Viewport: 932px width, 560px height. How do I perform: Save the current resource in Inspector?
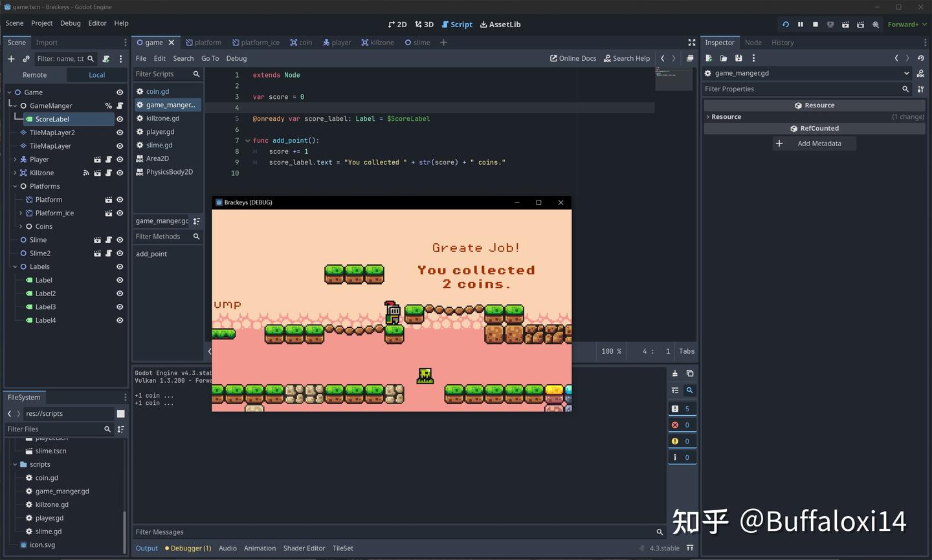coord(738,58)
